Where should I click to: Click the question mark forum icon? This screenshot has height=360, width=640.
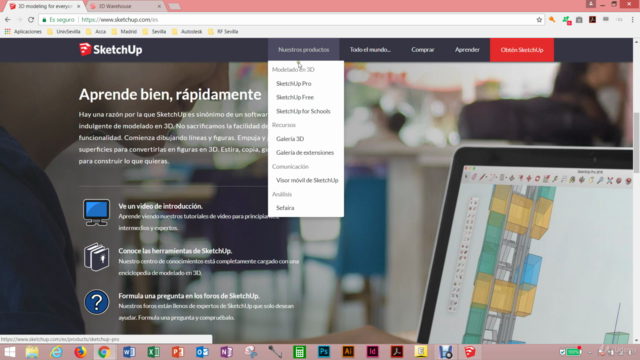[97, 302]
